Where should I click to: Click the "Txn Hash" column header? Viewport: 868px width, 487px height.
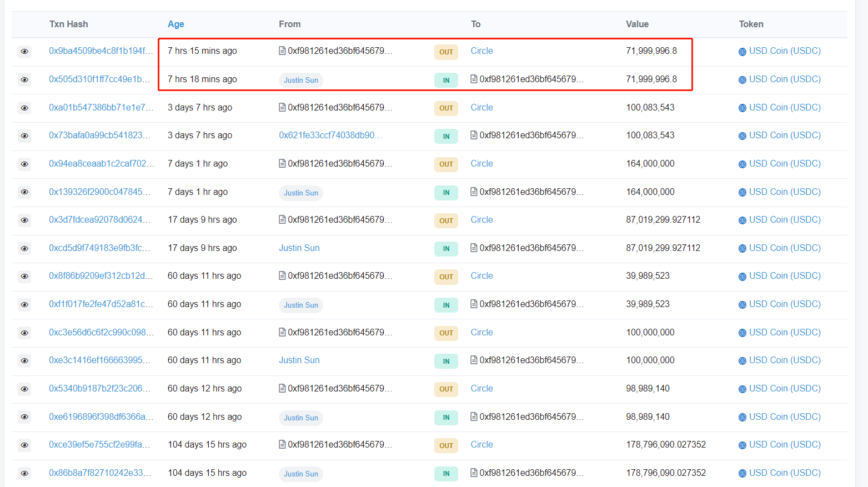pos(68,24)
